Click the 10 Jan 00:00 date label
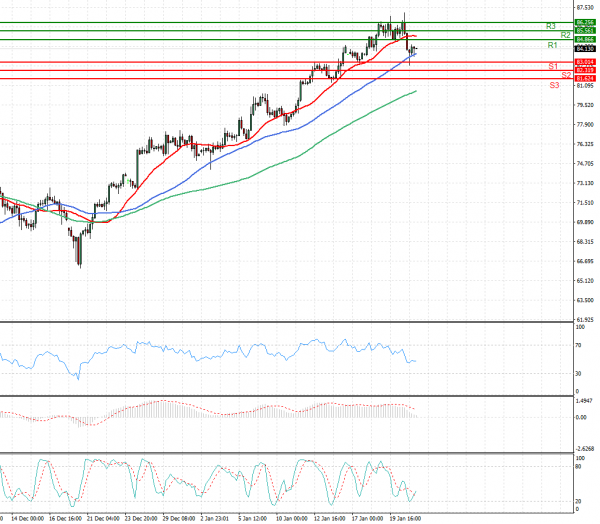The height and width of the screenshot is (524, 600). click(292, 519)
